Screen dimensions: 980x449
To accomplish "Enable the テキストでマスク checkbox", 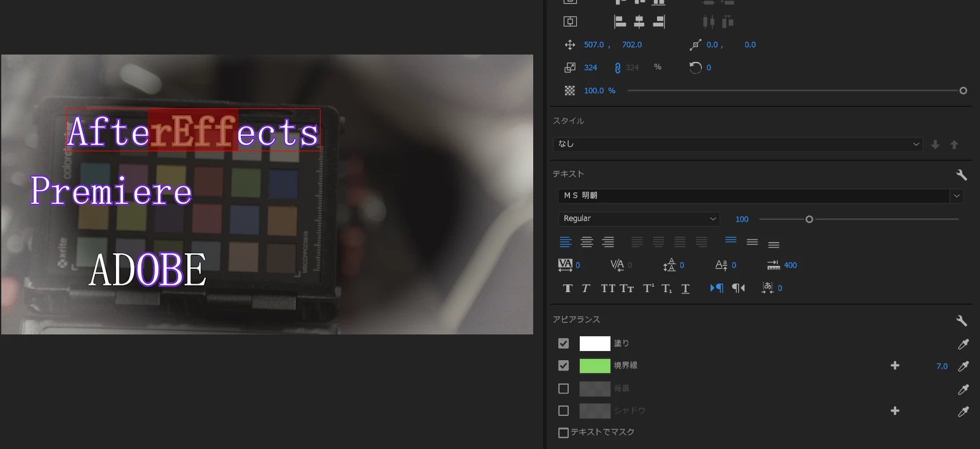I will (564, 433).
